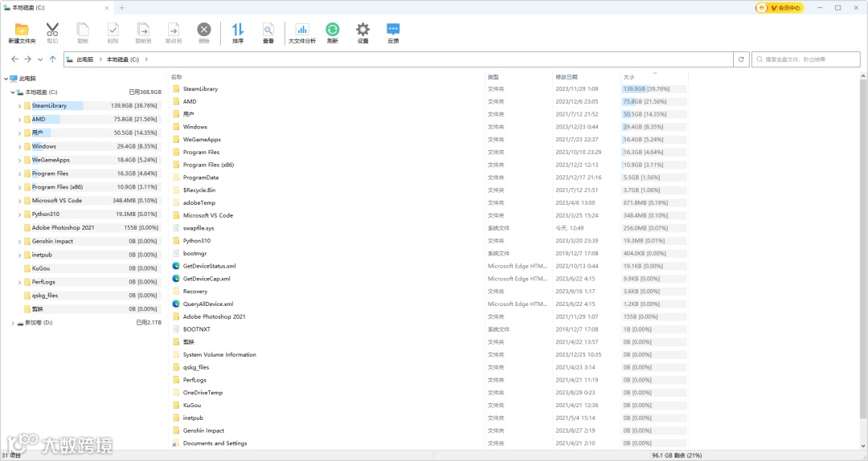Go back with the left arrow
868x461 pixels.
coord(15,59)
